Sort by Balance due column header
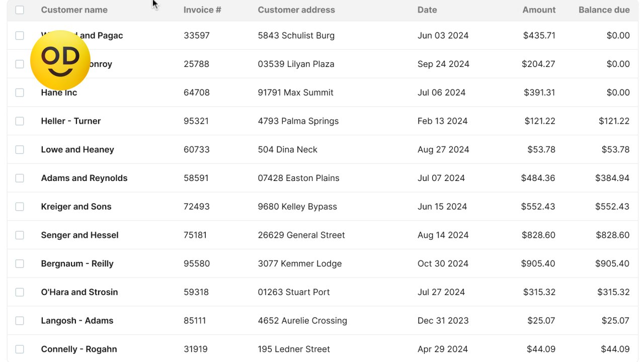This screenshot has height=362, width=644. point(604,10)
